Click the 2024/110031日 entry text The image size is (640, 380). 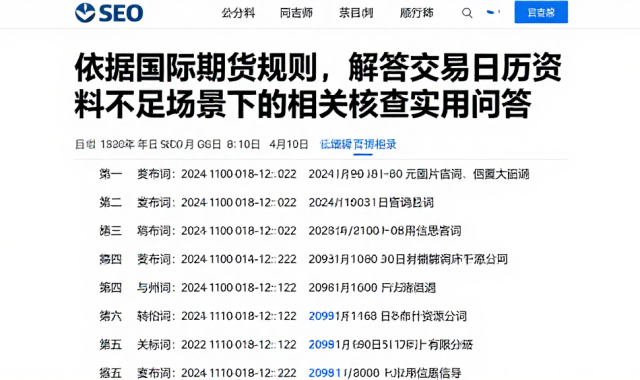click(371, 202)
